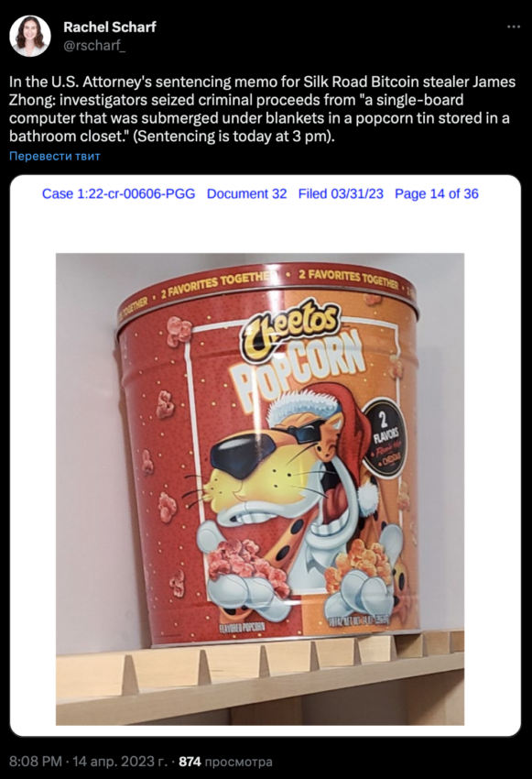This screenshot has height=779, width=532.
Task: Click the tweet text about James Zhong
Action: pos(262,109)
